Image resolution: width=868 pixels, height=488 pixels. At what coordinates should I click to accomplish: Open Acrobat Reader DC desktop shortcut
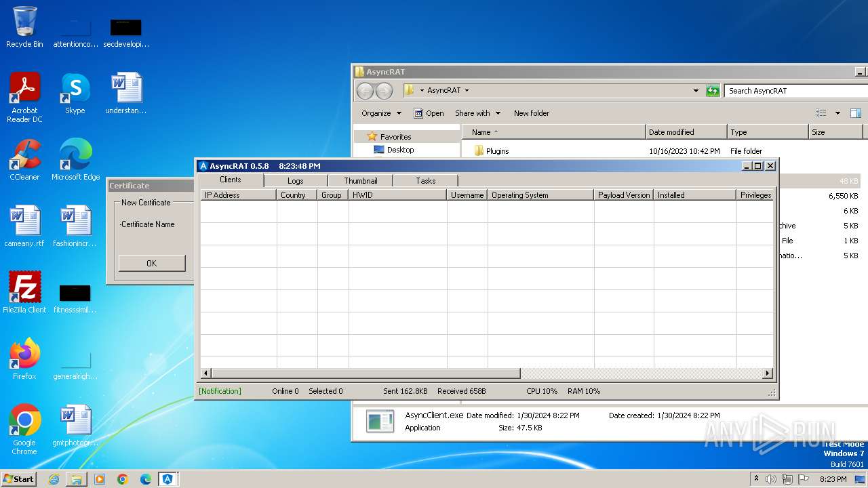24,97
